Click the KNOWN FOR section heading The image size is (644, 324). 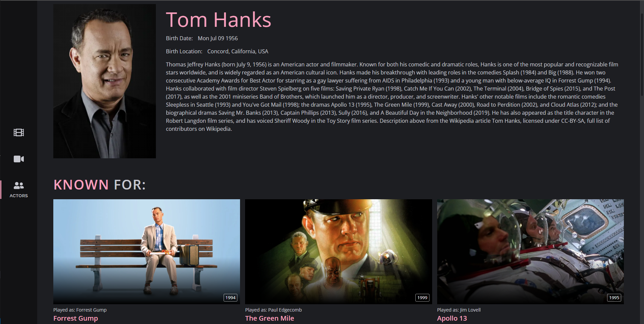tap(100, 185)
